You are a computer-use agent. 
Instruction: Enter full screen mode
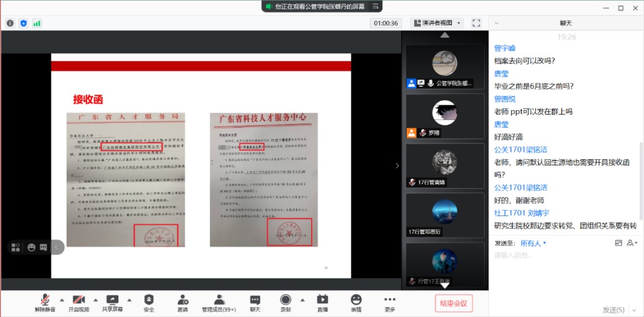click(476, 23)
